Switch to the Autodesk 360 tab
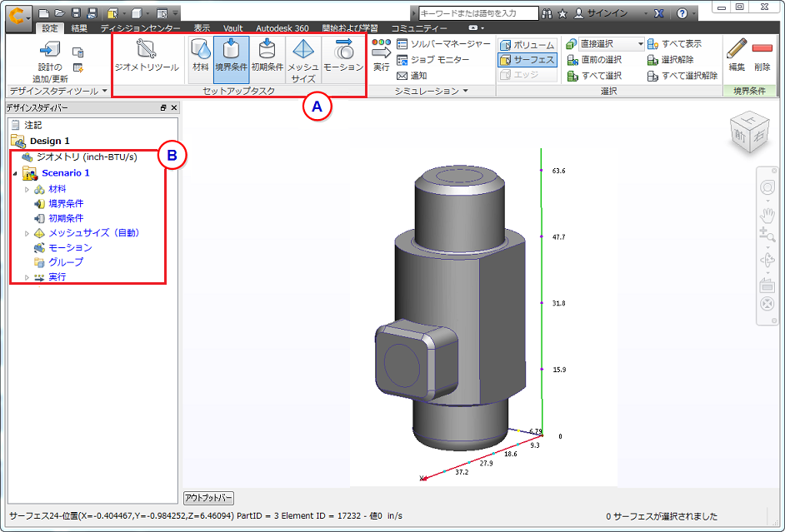The width and height of the screenshot is (785, 532). pos(282,28)
